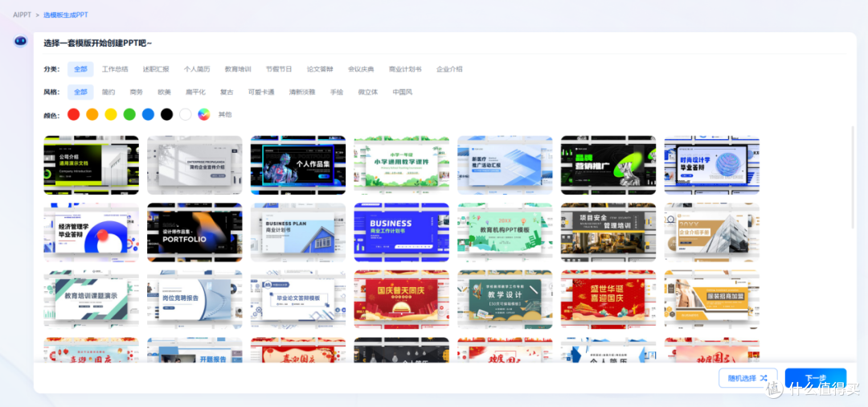Viewport: 868px width, 407px height.
Task: Click the 随机选择 random pick button
Action: click(x=748, y=378)
